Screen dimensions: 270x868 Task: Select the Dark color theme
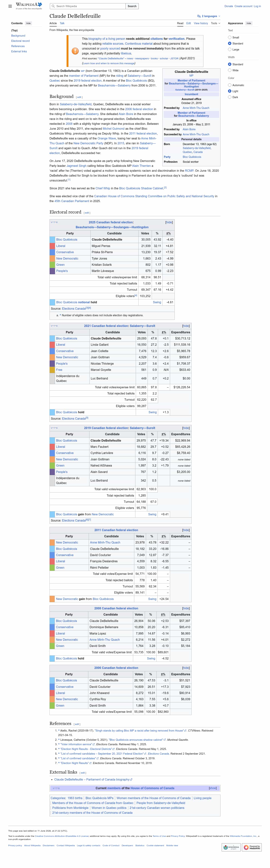(230, 97)
